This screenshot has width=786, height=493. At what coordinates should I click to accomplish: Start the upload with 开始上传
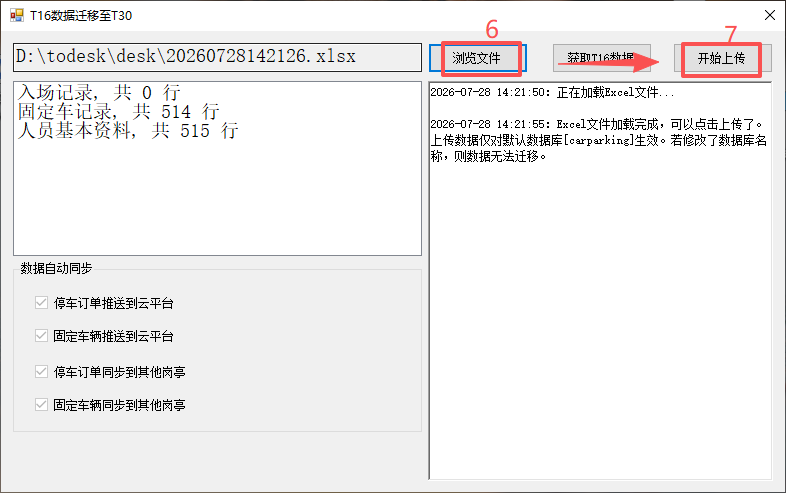722,58
